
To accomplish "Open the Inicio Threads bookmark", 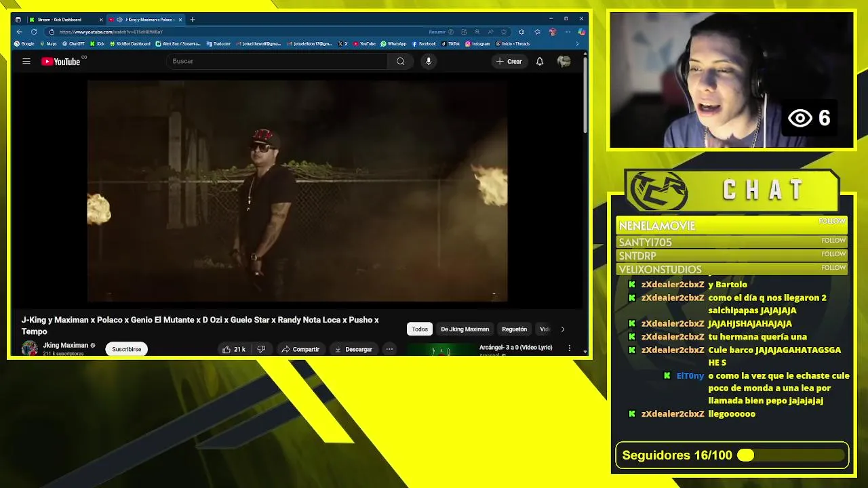I will [513, 43].
